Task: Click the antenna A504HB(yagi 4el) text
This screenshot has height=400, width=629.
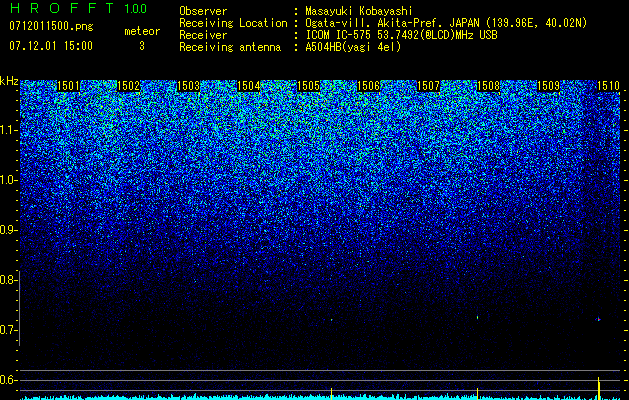Action: (353, 47)
